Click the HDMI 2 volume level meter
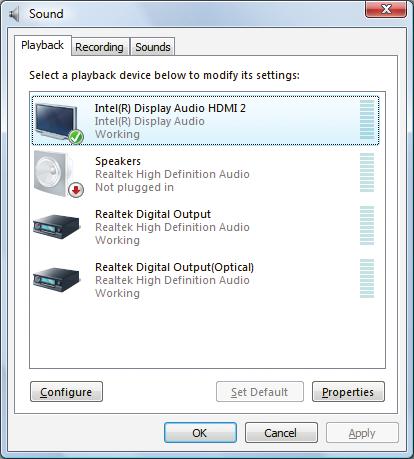Image resolution: width=414 pixels, height=459 pixels. 367,119
